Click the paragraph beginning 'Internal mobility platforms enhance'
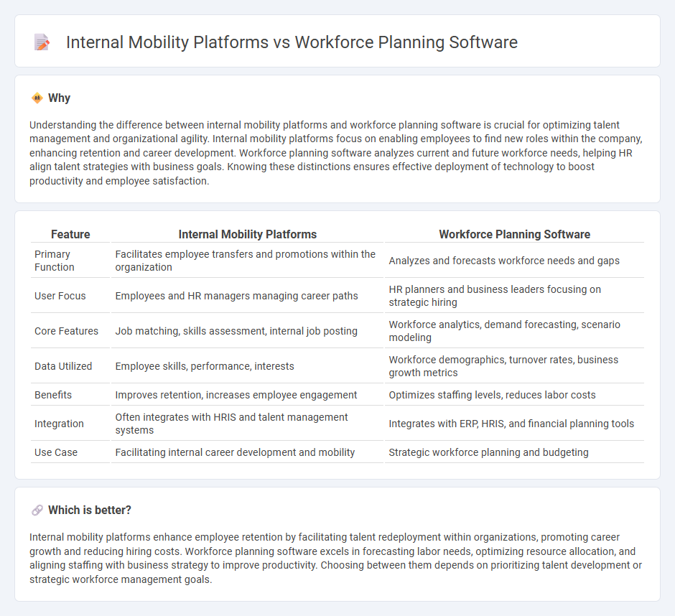The image size is (675, 616). pos(336,559)
